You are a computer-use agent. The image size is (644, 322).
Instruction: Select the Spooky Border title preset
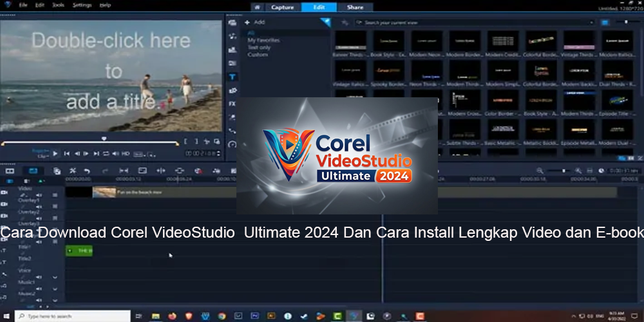(x=388, y=74)
